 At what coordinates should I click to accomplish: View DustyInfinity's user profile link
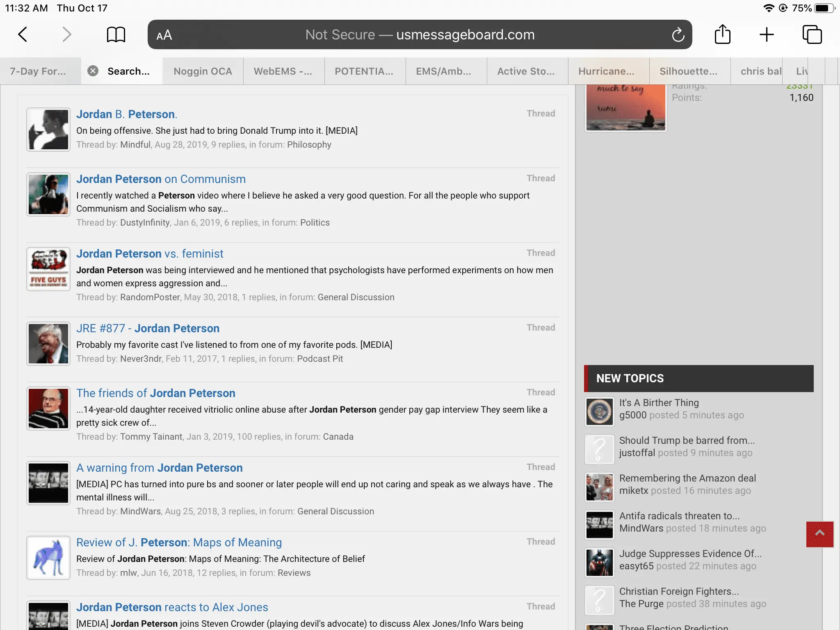pos(145,222)
